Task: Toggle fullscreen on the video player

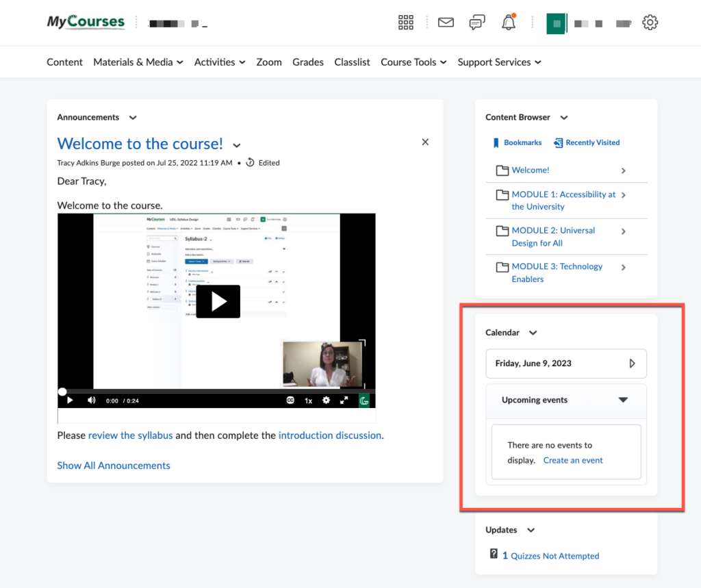Action: click(x=344, y=400)
